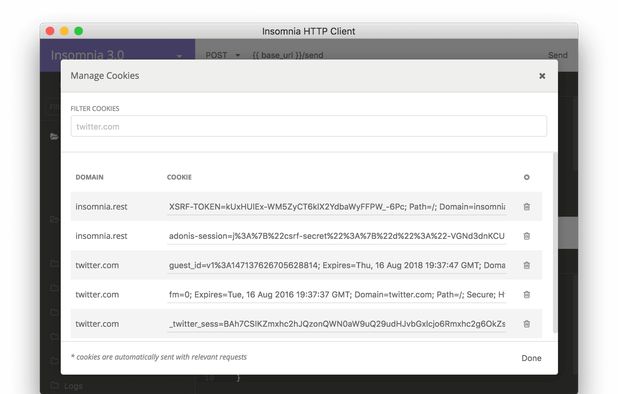Click the Send button behind the dialog
Image resolution: width=618 pixels, height=394 pixels.
pos(558,55)
